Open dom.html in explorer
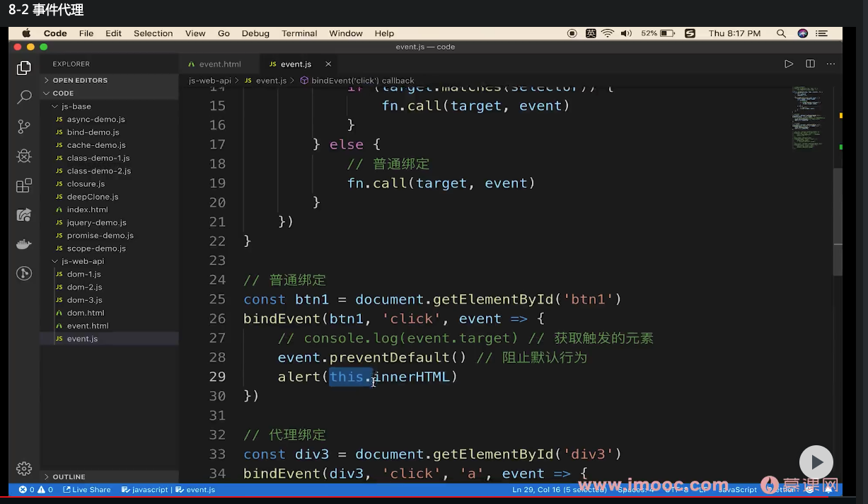868x504 pixels. 86,313
